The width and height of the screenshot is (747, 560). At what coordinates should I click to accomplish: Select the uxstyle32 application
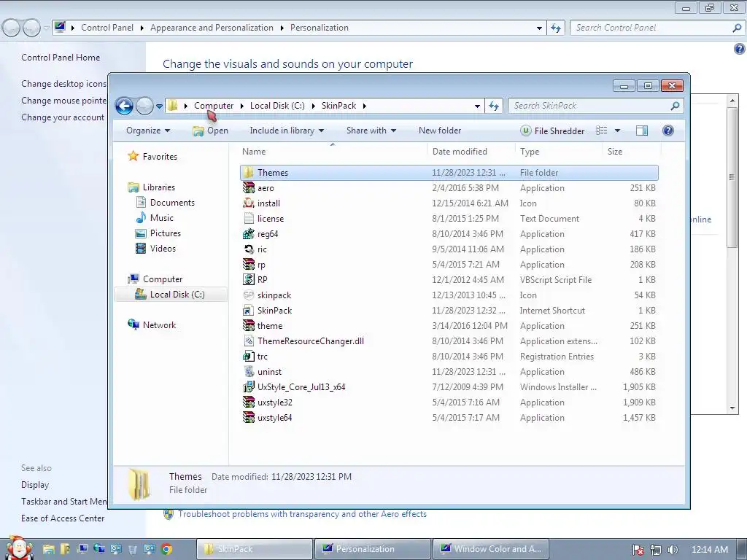coord(449,402)
